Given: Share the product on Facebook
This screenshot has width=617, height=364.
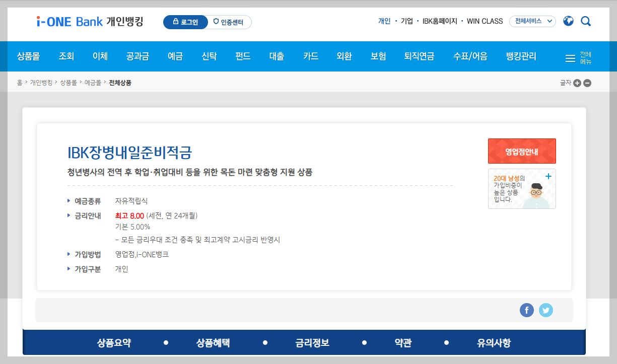Looking at the screenshot, I should click(x=526, y=310).
